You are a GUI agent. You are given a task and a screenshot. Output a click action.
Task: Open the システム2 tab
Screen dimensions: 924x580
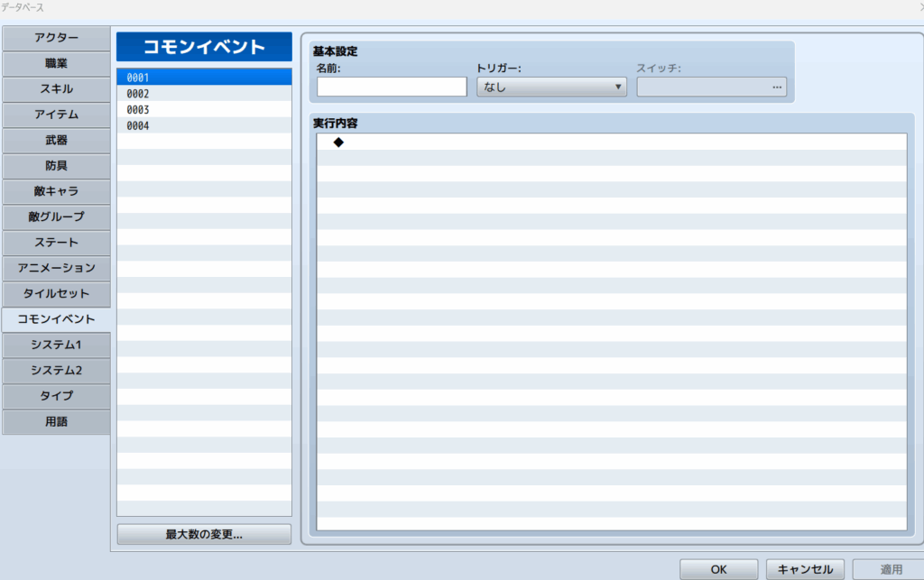click(x=56, y=371)
